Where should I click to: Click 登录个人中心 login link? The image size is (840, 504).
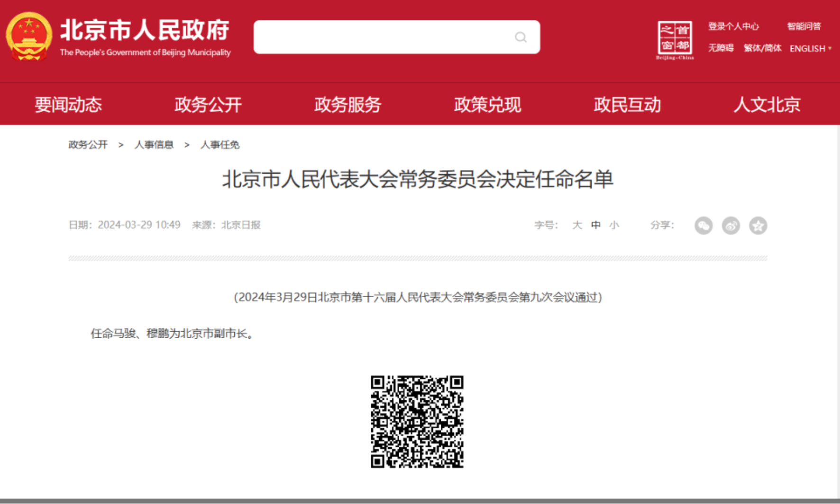(733, 27)
